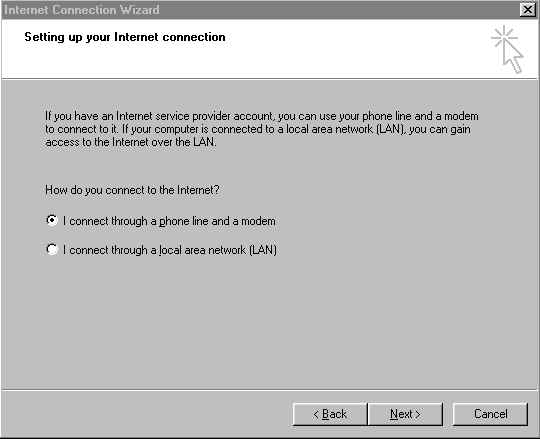Click the line starting "to connect to it"
The image size is (540, 439).
tap(258, 129)
